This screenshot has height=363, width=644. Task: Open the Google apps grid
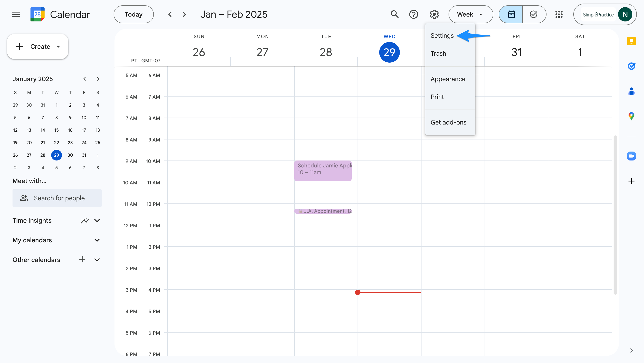pos(559,14)
